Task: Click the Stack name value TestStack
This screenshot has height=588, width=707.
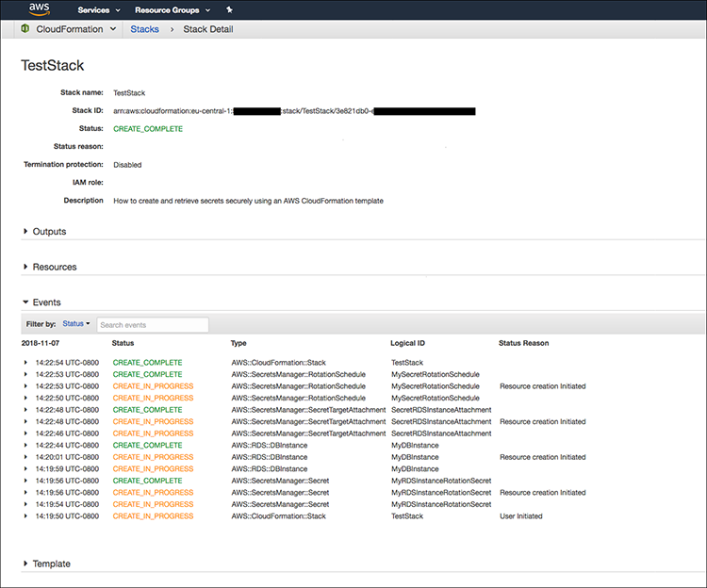Action: (129, 93)
